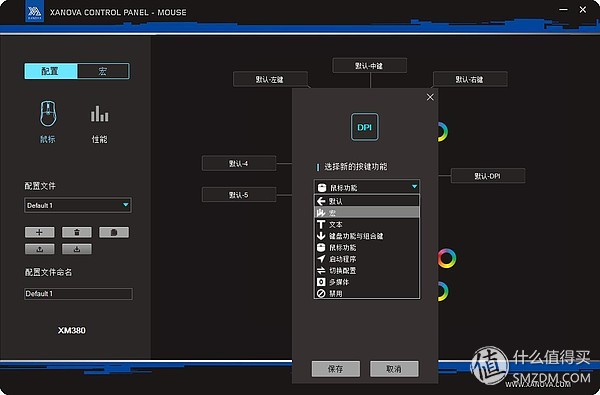Click the Xanova logo in title bar

(x=34, y=11)
